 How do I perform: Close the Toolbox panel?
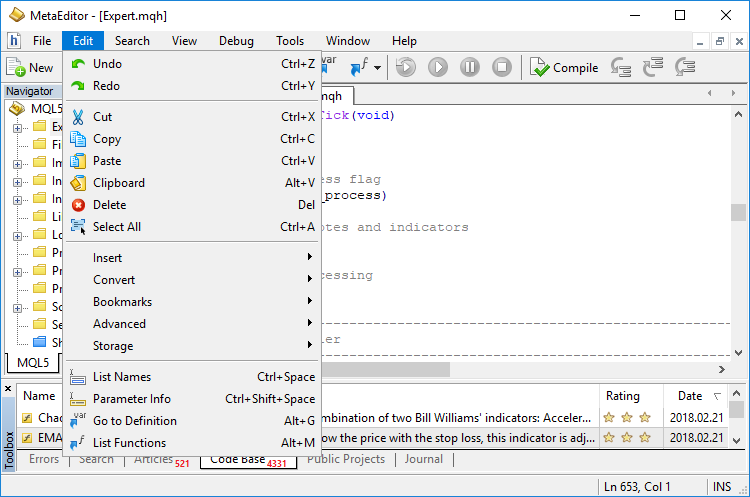[x=8, y=388]
